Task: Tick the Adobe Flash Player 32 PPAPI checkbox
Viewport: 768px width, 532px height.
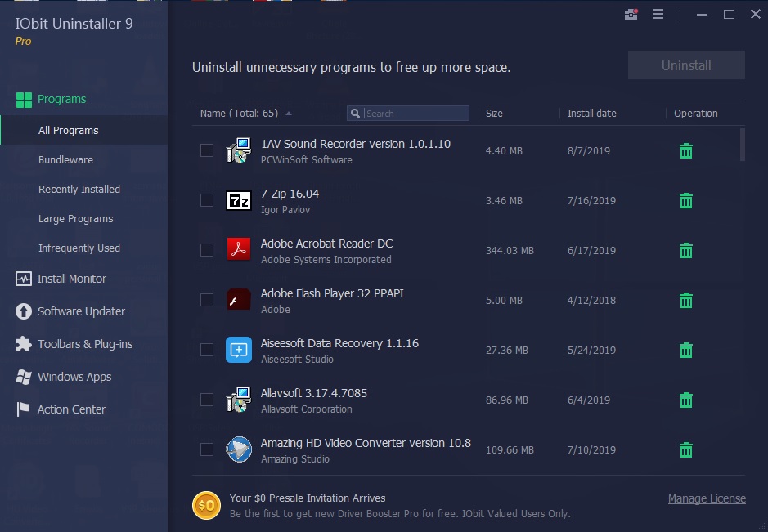Action: coord(207,300)
